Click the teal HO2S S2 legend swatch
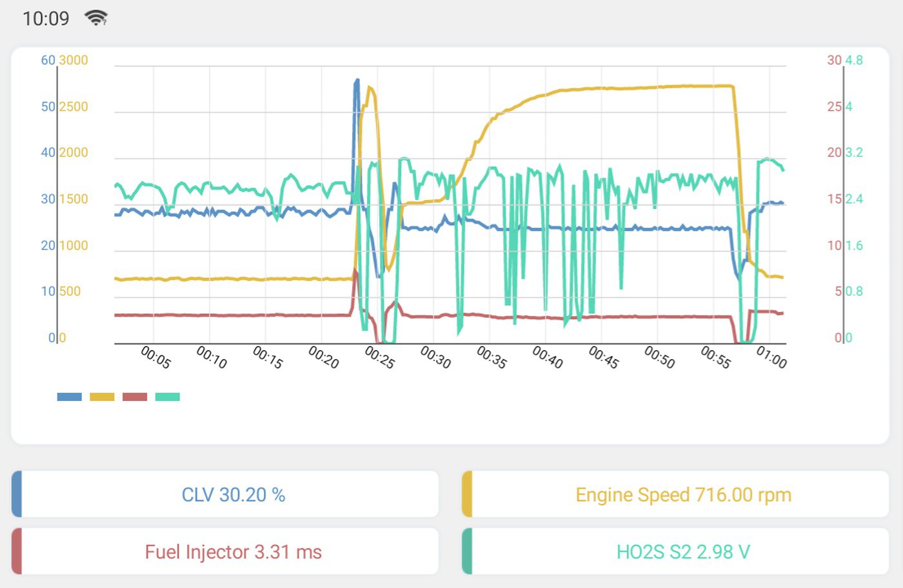903x588 pixels. pos(168,397)
